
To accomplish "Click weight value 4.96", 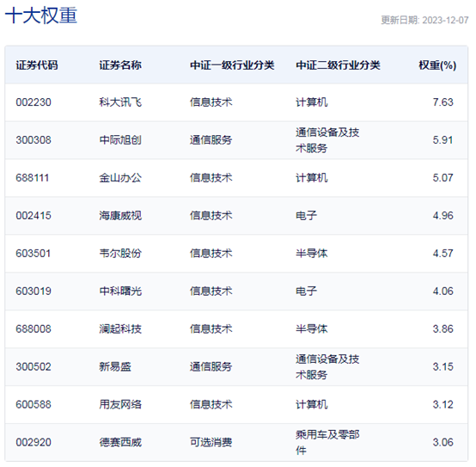I will tap(442, 216).
